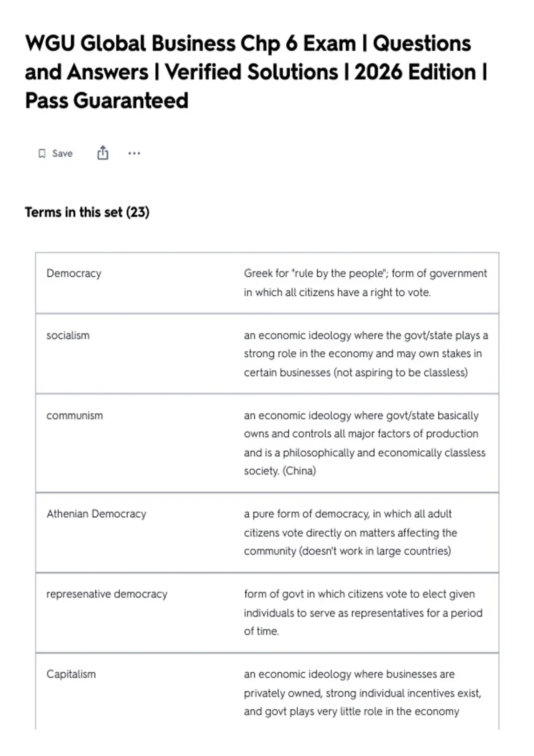Click the Athenian Democracy definition text
The width and height of the screenshot is (534, 756).
350,532
